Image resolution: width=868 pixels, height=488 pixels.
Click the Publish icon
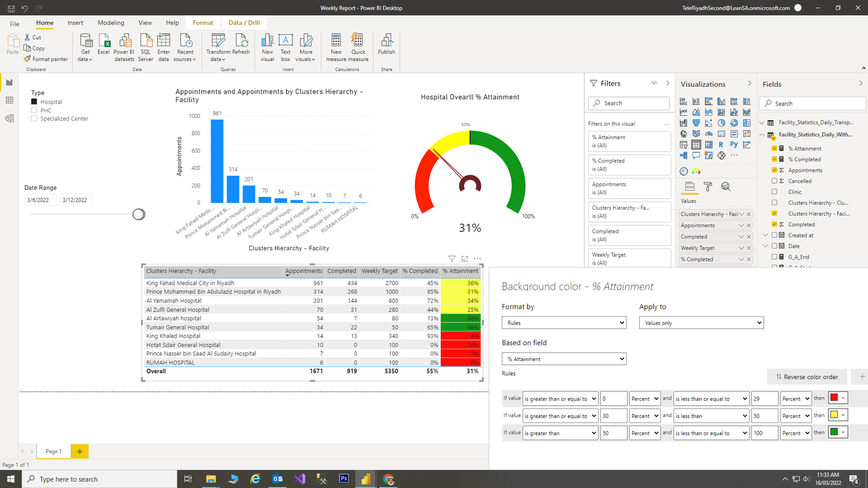tap(386, 44)
